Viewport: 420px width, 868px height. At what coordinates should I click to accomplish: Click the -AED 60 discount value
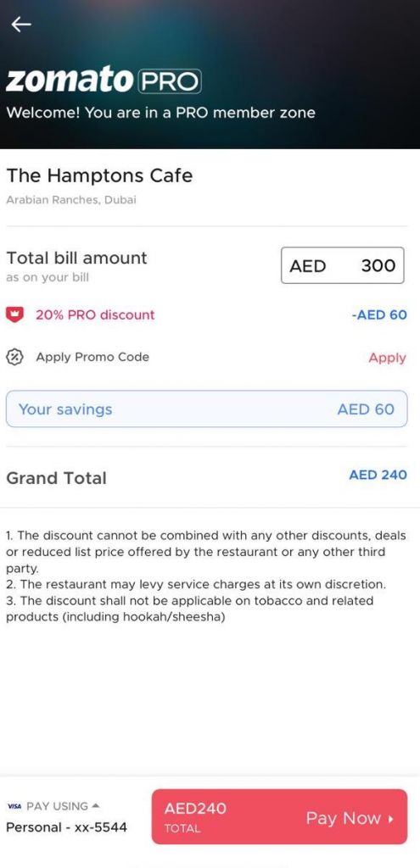(379, 315)
